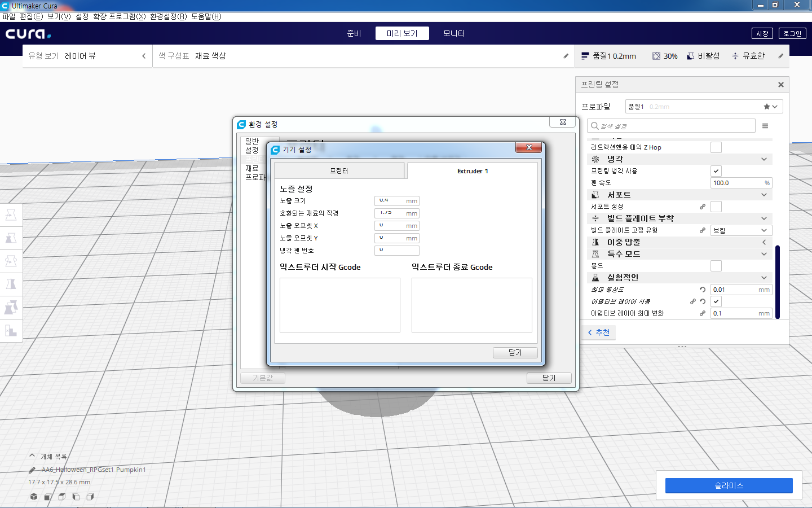Open 빌드 플레이트 고정 유형 dropdown showing 브림

(x=741, y=230)
